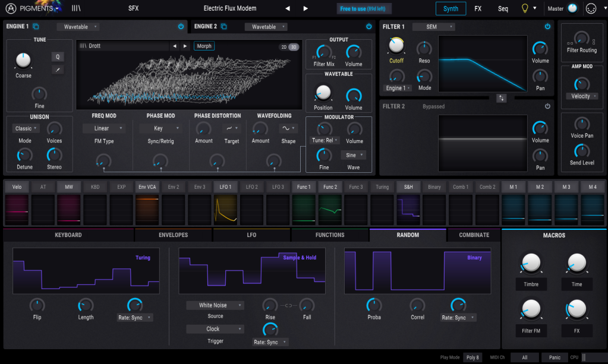
Task: Click the Engine 1 copy icon
Action: click(36, 27)
